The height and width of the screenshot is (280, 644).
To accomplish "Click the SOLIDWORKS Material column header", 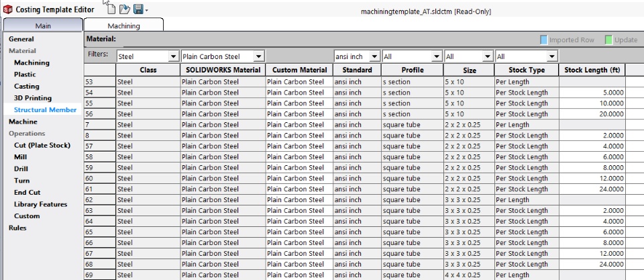I will (x=223, y=70).
